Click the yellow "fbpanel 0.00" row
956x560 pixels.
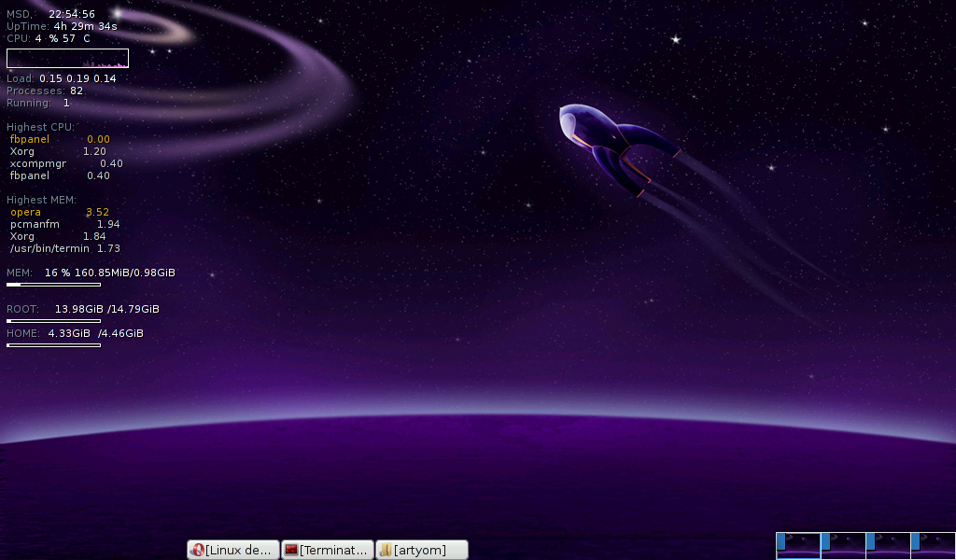(x=60, y=139)
